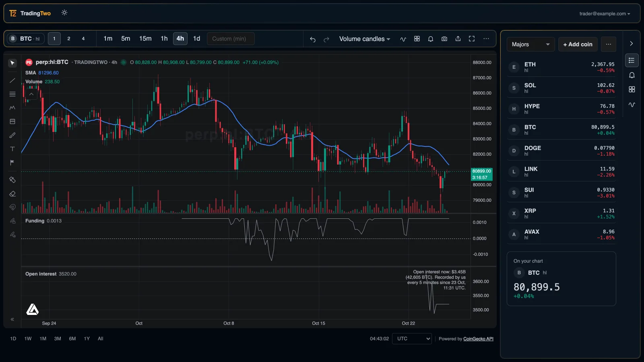Select the ETH row in watchlist

561,67
